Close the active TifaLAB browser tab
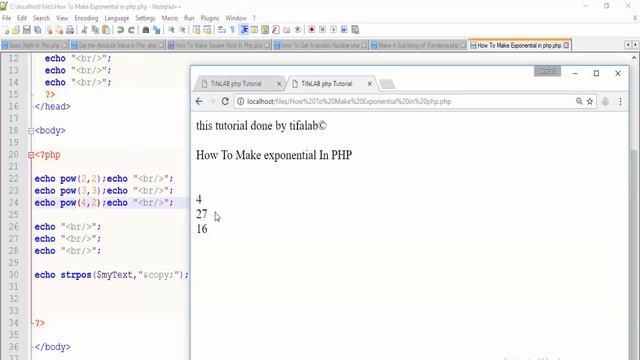 (x=370, y=84)
